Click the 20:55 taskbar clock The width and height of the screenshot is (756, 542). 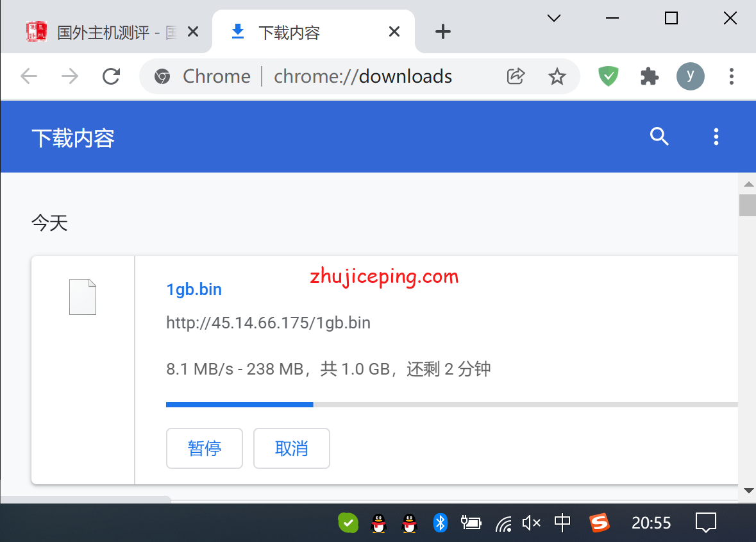[651, 523]
